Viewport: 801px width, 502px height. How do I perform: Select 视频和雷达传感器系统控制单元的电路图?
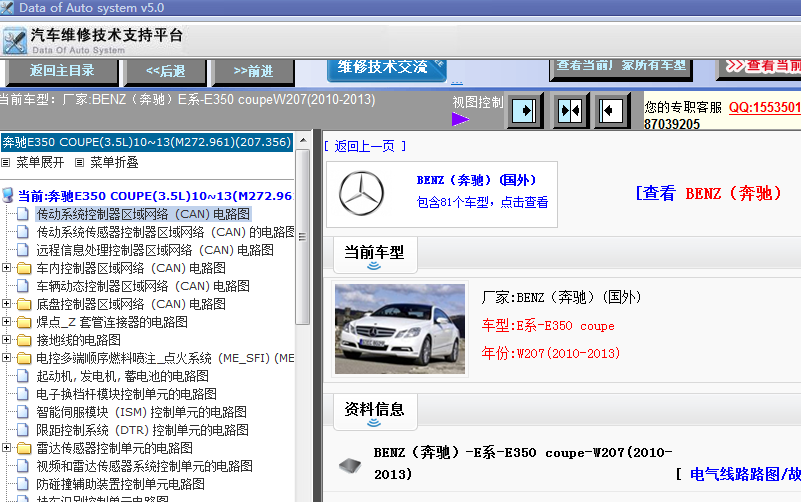click(x=145, y=466)
